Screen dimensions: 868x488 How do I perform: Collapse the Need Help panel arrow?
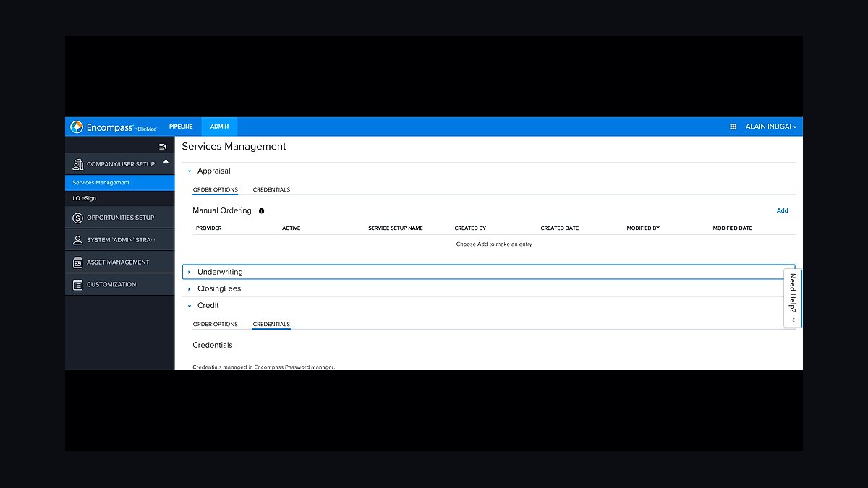(x=793, y=320)
